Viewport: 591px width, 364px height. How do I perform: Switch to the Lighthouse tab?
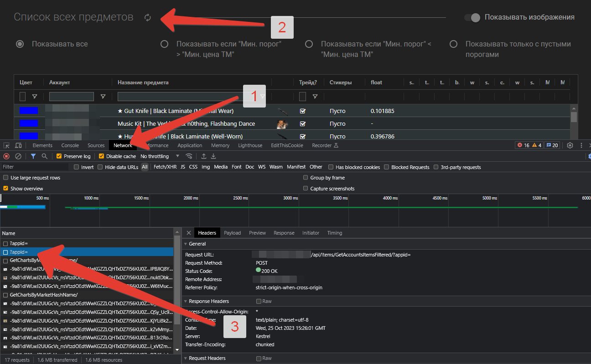(250, 145)
